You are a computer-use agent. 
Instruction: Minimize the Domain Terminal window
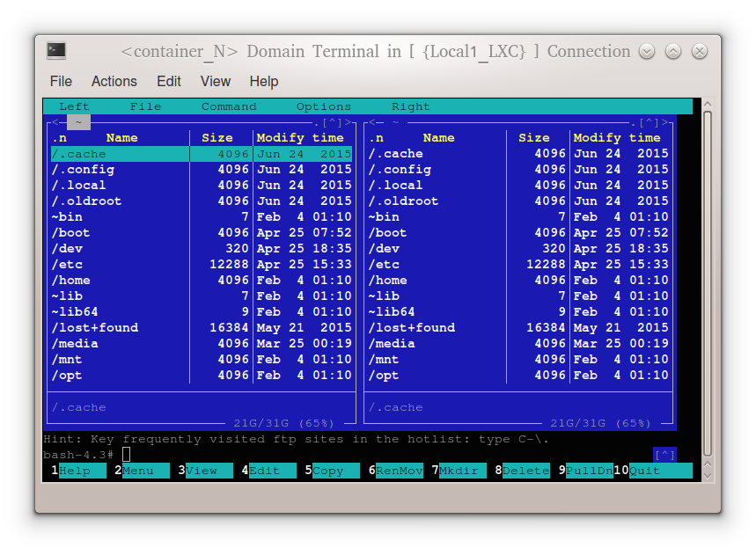coord(647,51)
